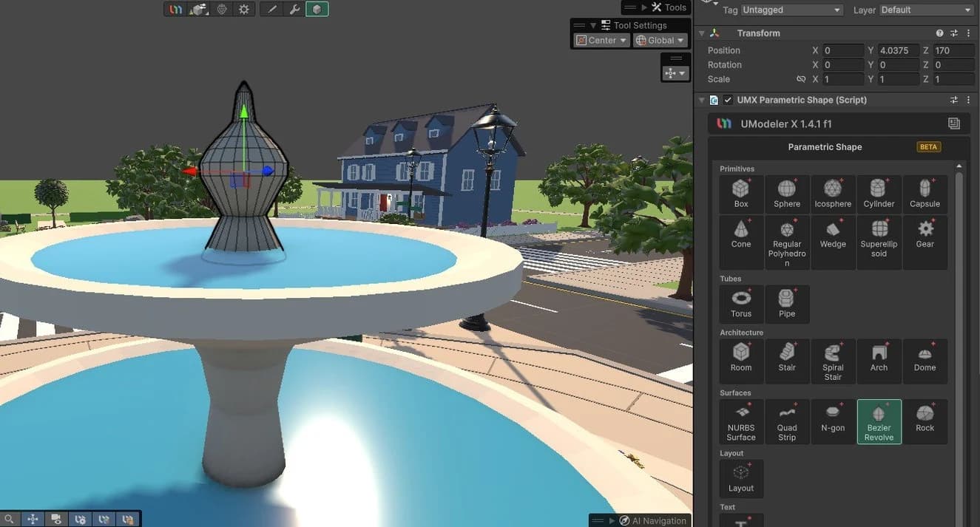The image size is (980, 527).
Task: Click the Position X field
Action: tap(843, 50)
